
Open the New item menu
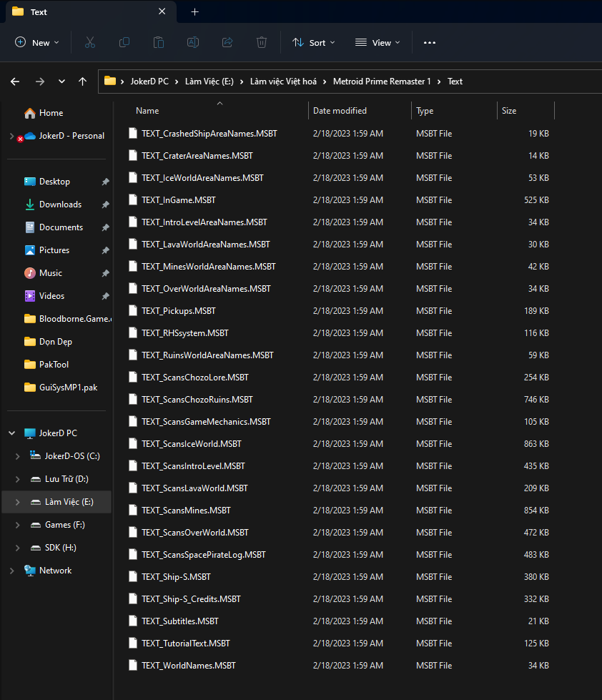pyautogui.click(x=36, y=42)
